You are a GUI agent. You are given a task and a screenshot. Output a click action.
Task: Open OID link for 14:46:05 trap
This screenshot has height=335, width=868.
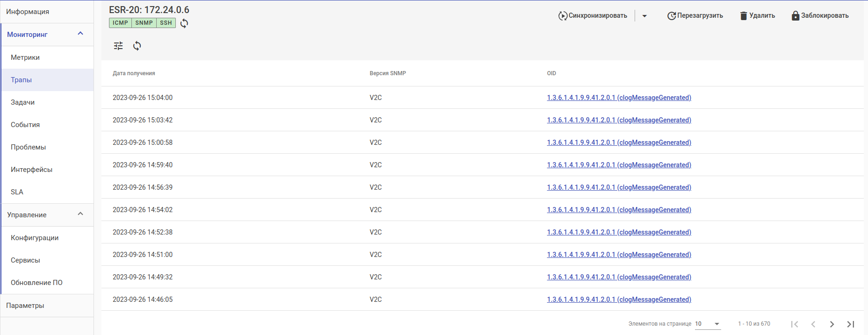point(619,299)
